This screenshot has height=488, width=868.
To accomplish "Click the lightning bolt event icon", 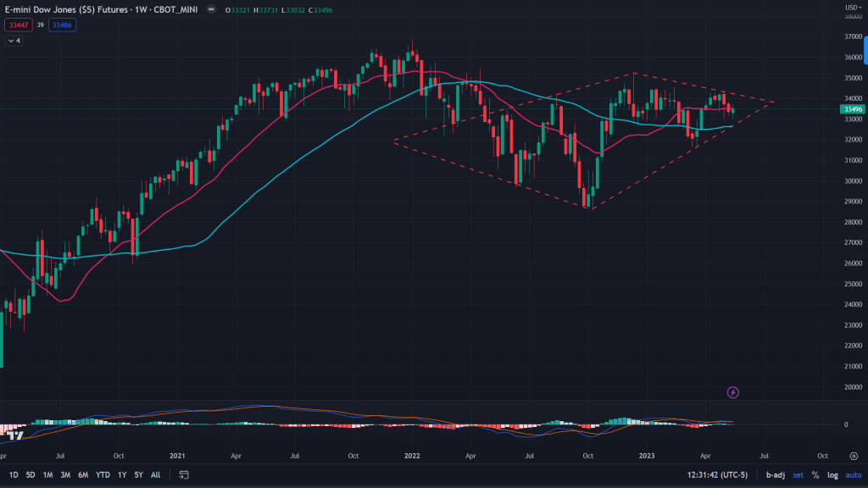I will (x=733, y=392).
